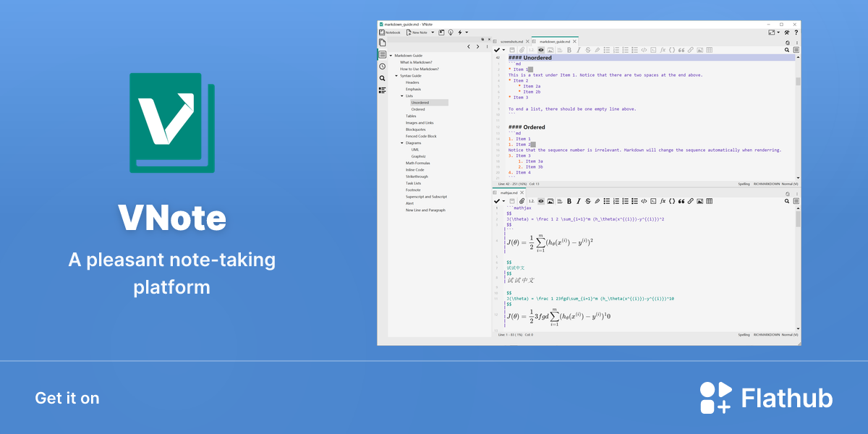Toggle italic in markdown_guide.md editor toolbar
The width and height of the screenshot is (868, 434).
coord(579,50)
